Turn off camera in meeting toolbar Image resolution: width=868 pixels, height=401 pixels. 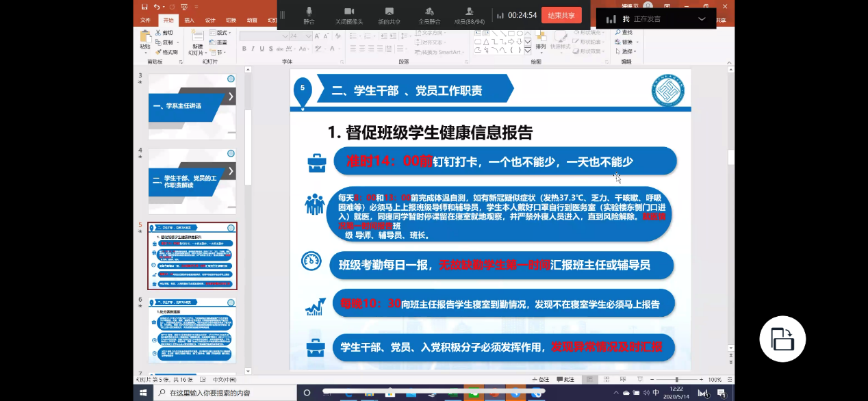348,14
